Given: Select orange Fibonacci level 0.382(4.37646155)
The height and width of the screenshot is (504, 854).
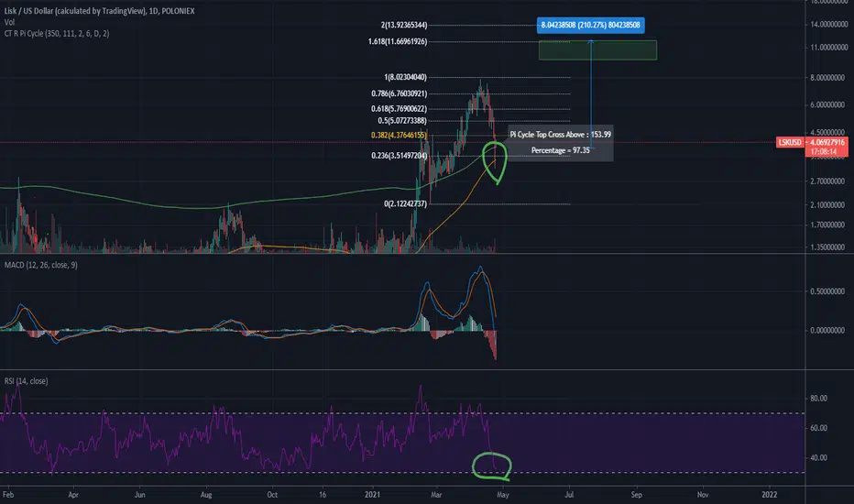Looking at the screenshot, I should tap(400, 135).
